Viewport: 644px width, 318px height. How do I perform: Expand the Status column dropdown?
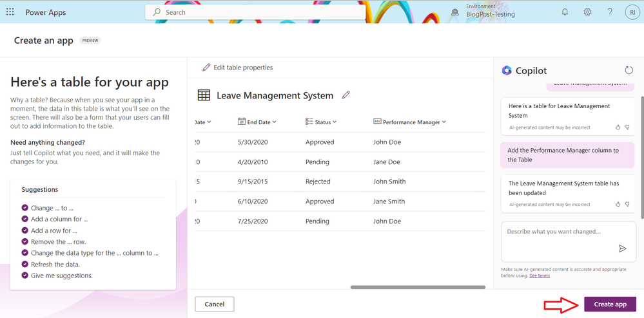[x=335, y=122]
